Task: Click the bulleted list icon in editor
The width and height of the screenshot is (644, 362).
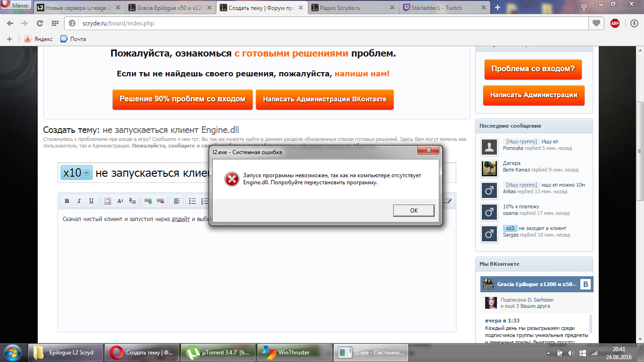Action: click(192, 201)
